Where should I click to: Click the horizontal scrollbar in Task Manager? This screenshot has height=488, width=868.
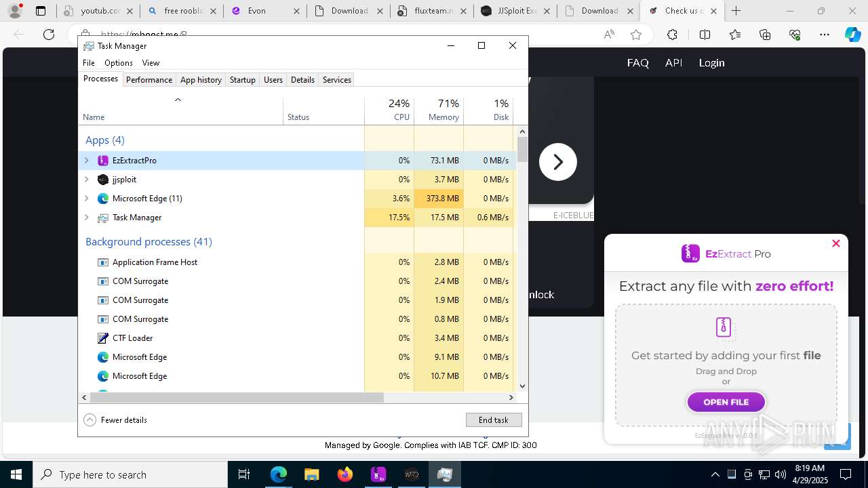pyautogui.click(x=236, y=398)
